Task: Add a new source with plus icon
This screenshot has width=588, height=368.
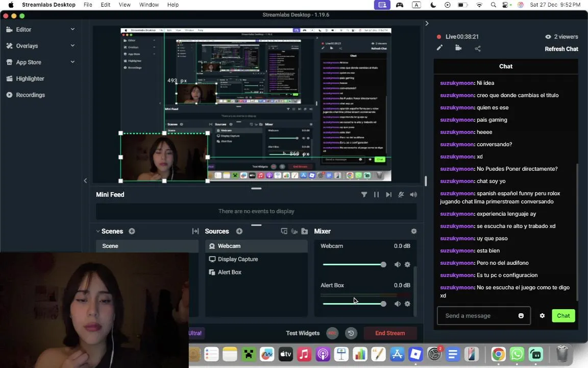Action: tap(239, 232)
